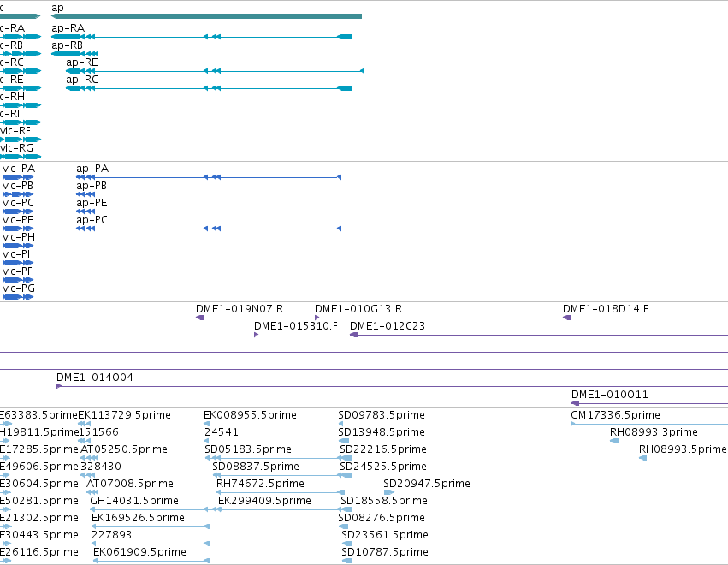
Task: Click the SD20947.5prime EST label
Action: point(427,484)
